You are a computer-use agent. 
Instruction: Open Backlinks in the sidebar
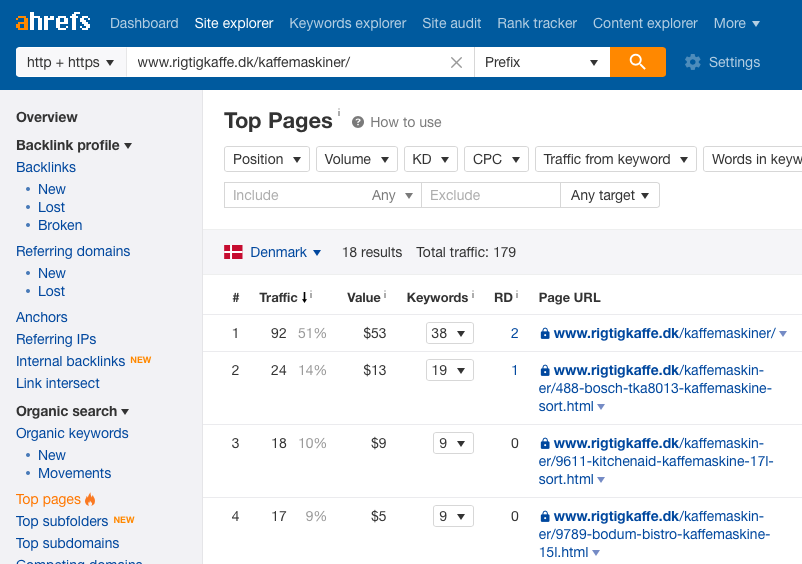[46, 167]
